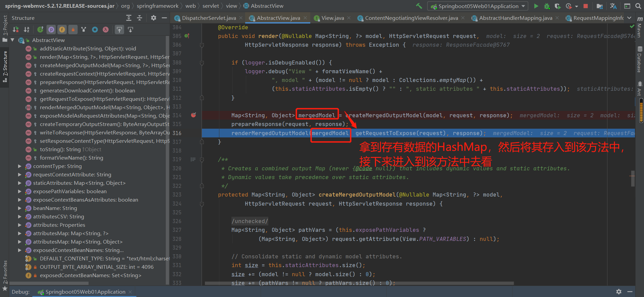Expand the staticAttributes: Map<String, Object> node
The height and width of the screenshot is (297, 644).
(x=19, y=183)
